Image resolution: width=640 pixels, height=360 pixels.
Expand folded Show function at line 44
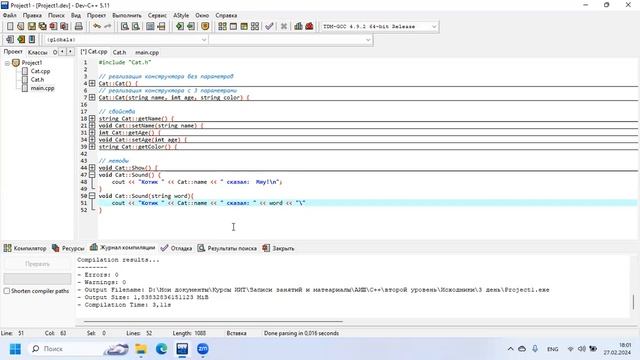click(92, 168)
